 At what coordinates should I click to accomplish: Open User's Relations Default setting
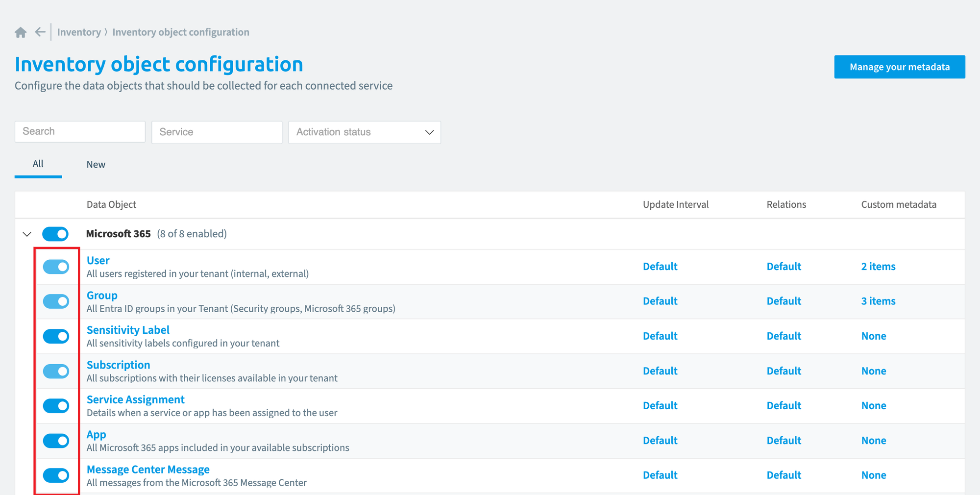pyautogui.click(x=784, y=267)
